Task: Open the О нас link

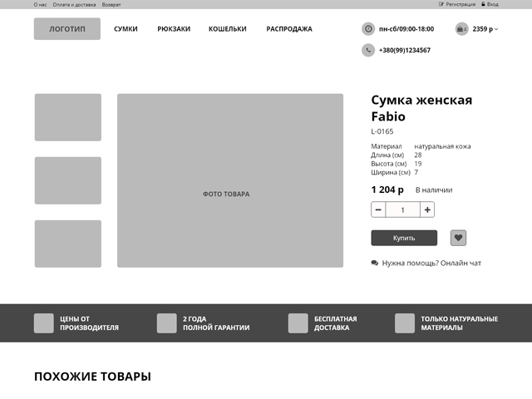Action: (41, 5)
